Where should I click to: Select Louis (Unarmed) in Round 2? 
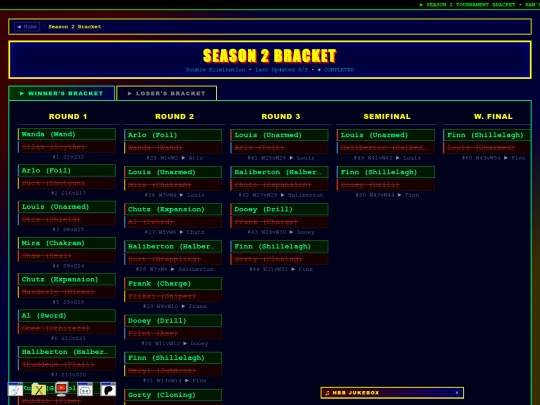[173, 172]
